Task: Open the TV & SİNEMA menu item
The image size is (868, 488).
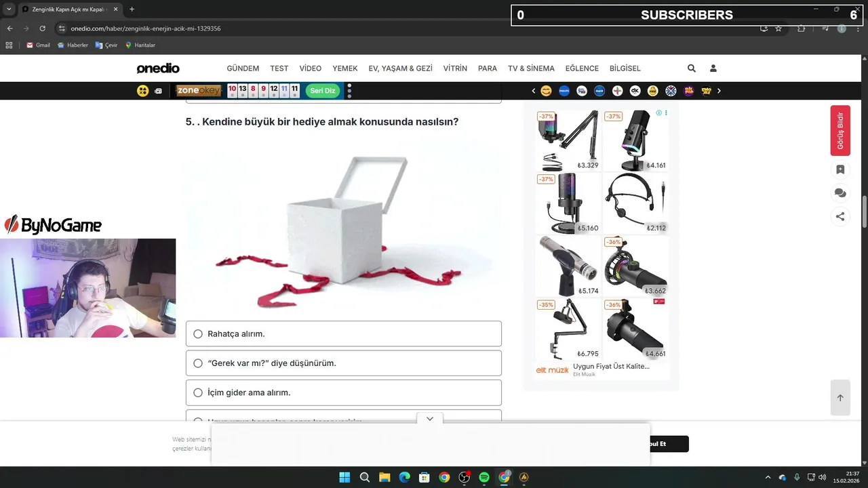Action: [531, 68]
